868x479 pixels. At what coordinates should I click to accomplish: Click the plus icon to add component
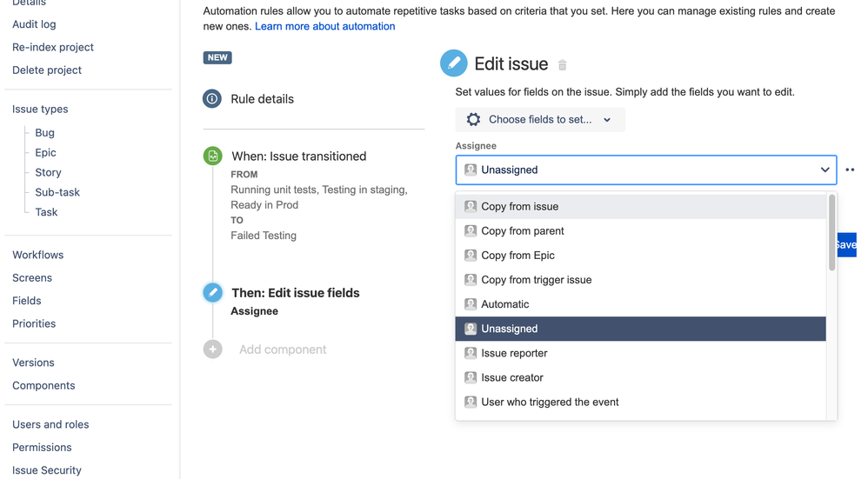pyautogui.click(x=212, y=349)
